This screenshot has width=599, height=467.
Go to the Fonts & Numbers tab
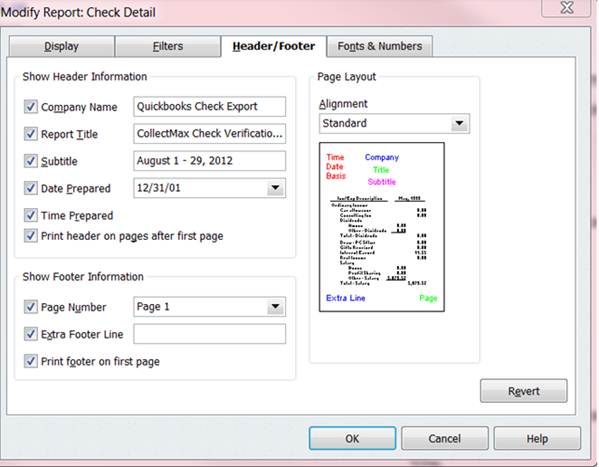(380, 46)
